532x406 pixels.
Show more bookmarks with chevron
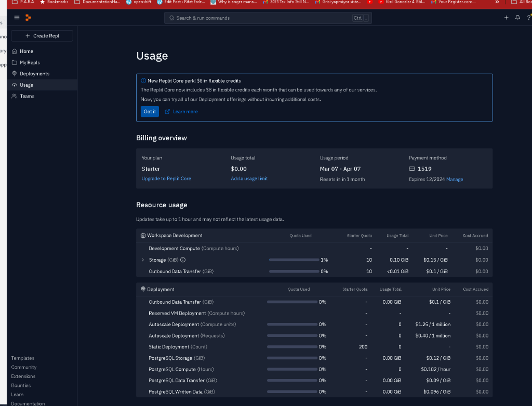(x=497, y=2)
